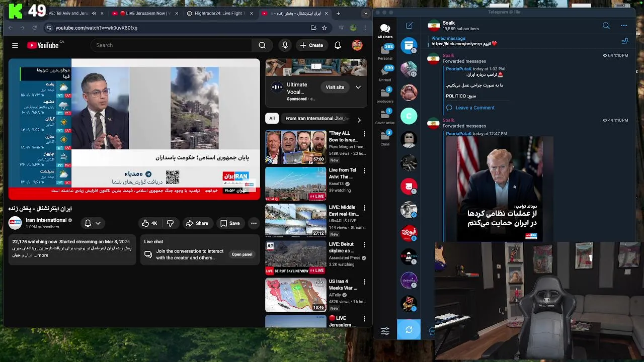This screenshot has height=362, width=644.
Task: Open the Trump image in Telegram post
Action: click(x=500, y=189)
